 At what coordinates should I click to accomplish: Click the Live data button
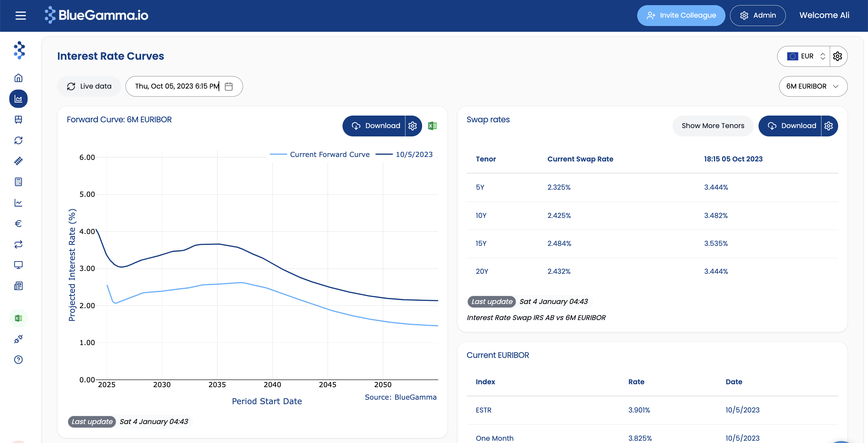coord(89,87)
